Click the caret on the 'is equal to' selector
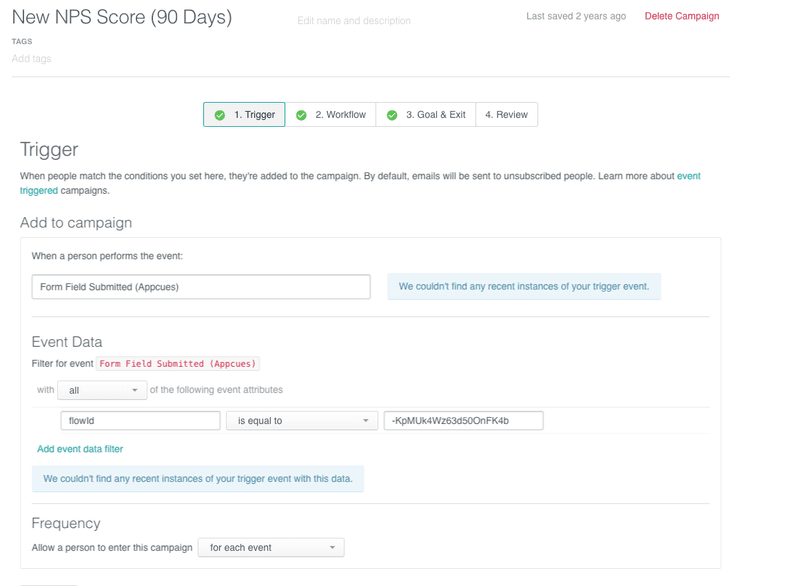Viewport: 800px width, 586px height. coord(364,420)
